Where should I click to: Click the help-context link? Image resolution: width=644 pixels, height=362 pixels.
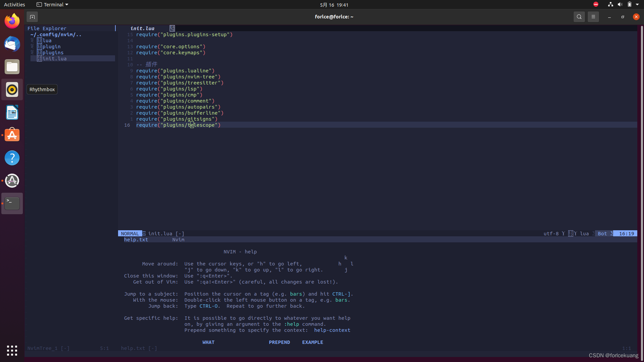pos(332,330)
